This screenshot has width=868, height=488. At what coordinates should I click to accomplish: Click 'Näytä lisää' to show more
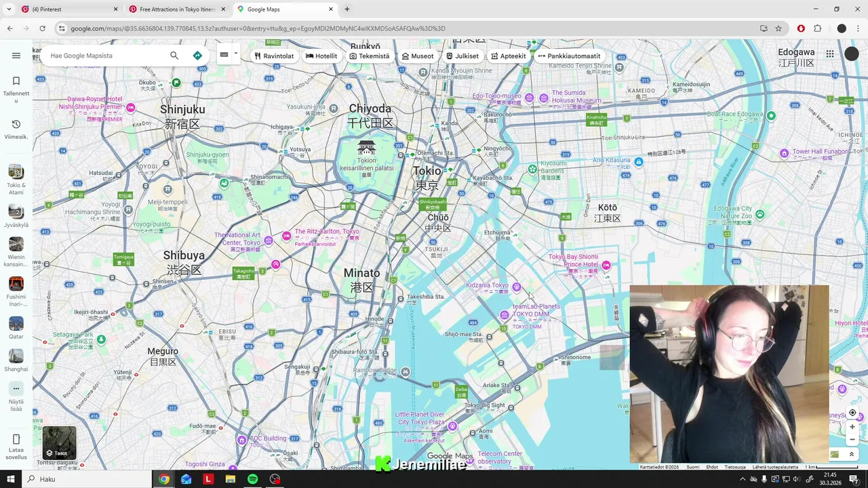point(16,396)
